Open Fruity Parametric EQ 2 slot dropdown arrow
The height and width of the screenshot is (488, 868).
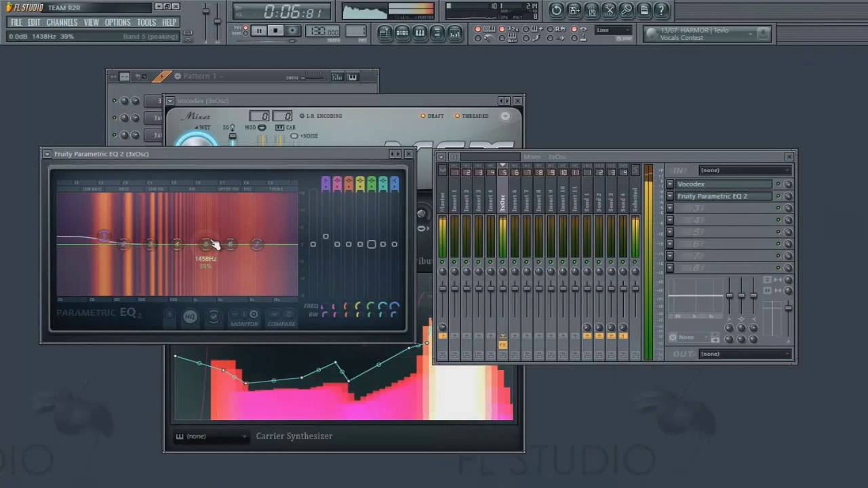(x=670, y=197)
